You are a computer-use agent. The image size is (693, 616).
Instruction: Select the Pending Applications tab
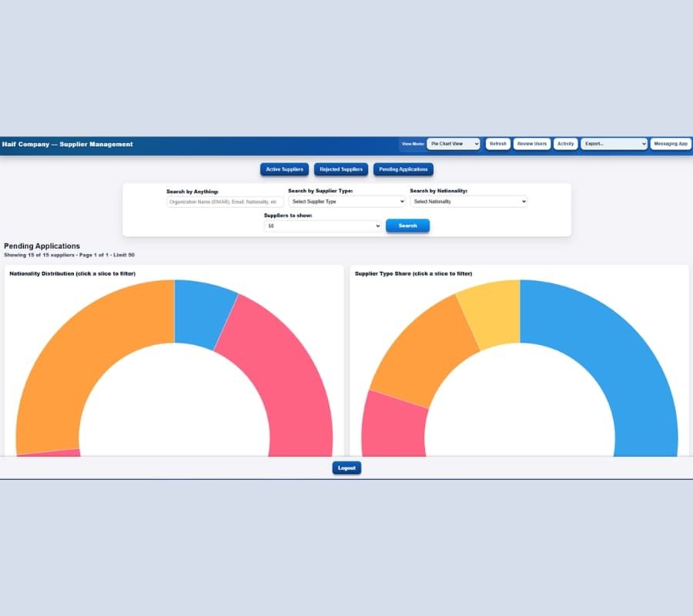pos(403,169)
